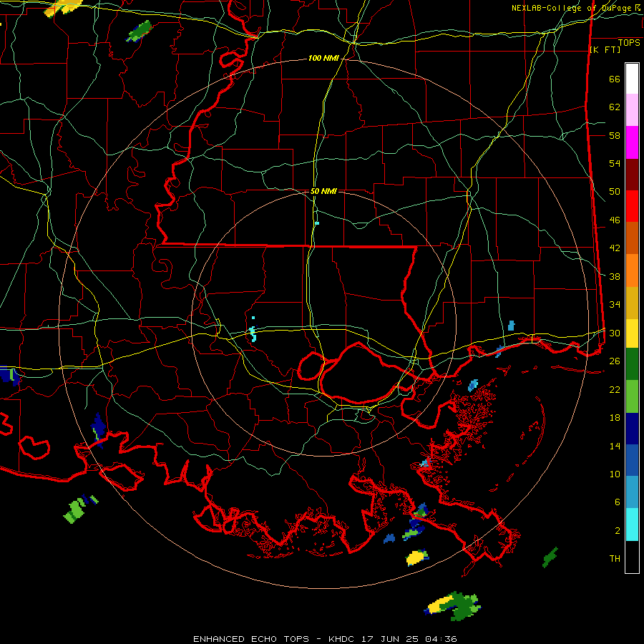
Task: Click the dark red legend swatch near 54
Action: [x=632, y=175]
